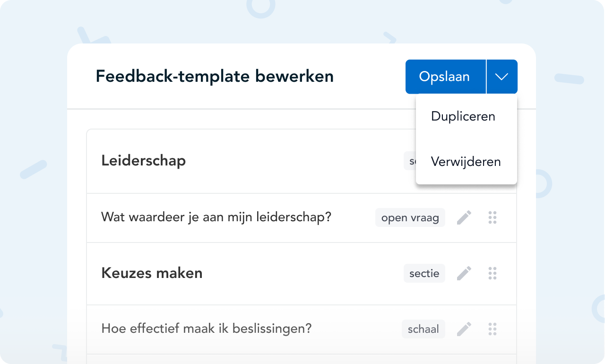Viewport: 605px width, 364px height.
Task: Click drag handle on 'Wat waardeer je' row
Action: (x=493, y=217)
